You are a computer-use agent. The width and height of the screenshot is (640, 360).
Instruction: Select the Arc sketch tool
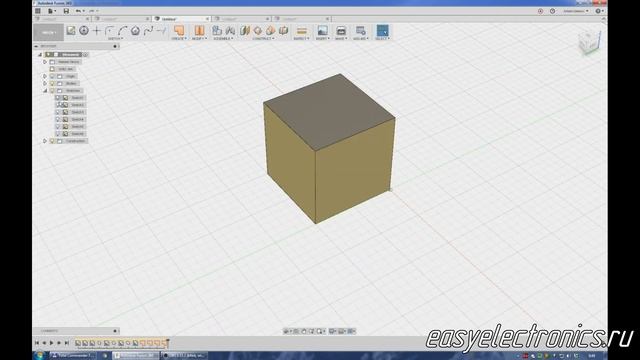[x=122, y=31]
